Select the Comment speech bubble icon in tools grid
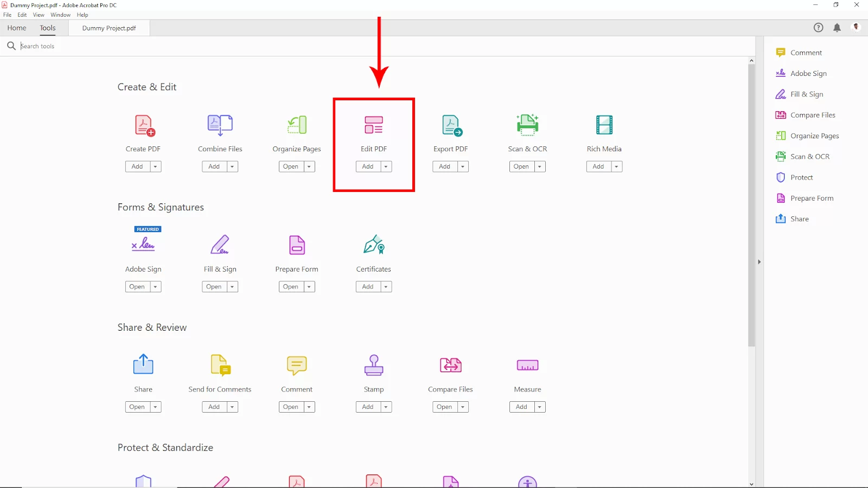The image size is (868, 488). click(297, 366)
